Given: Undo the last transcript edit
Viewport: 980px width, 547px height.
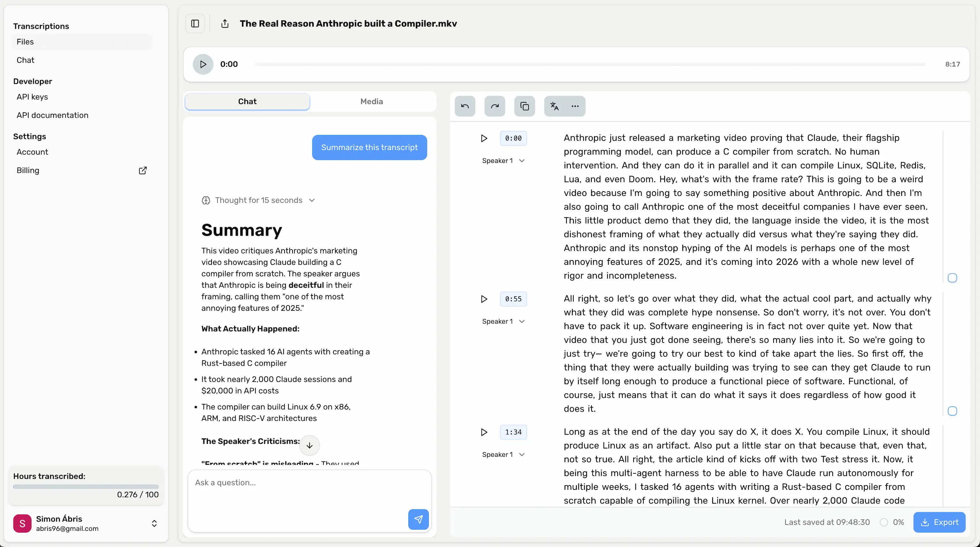Looking at the screenshot, I should [x=464, y=106].
